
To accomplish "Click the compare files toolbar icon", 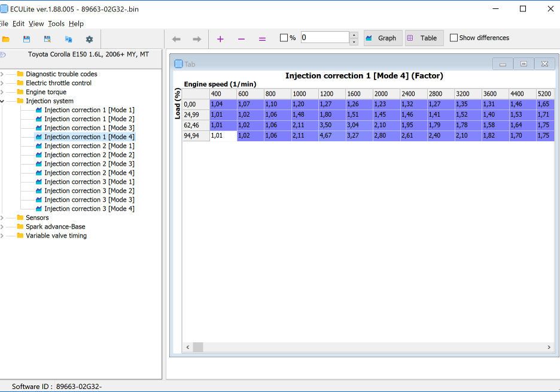I will tap(68, 39).
